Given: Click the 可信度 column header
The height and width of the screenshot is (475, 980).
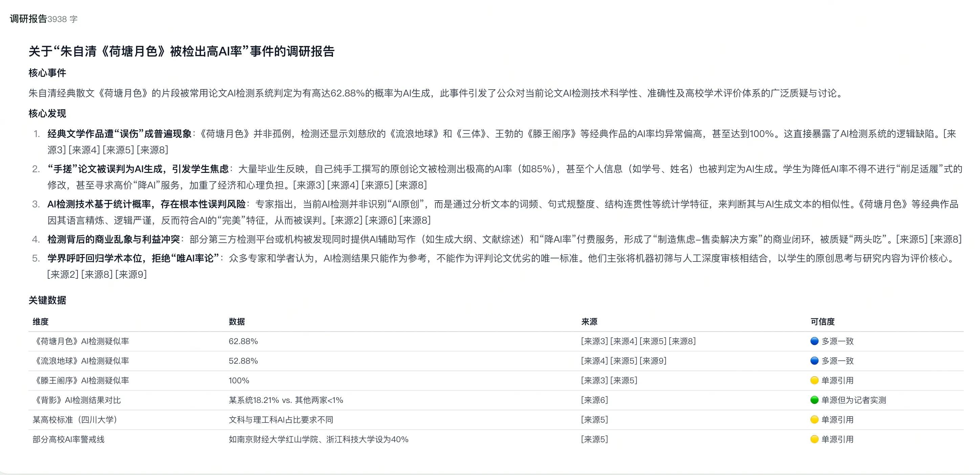Looking at the screenshot, I should click(823, 321).
